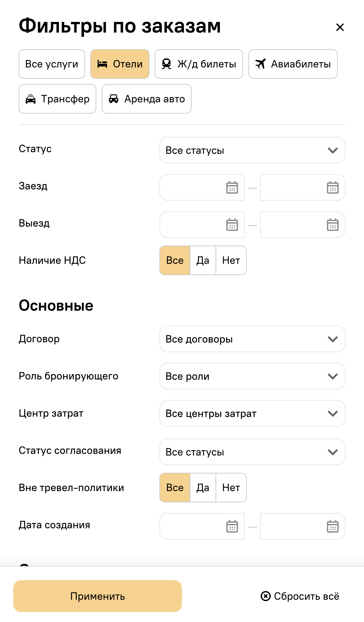The width and height of the screenshot is (364, 622).
Task: Open Роль бронирующего dropdown
Action: (252, 376)
